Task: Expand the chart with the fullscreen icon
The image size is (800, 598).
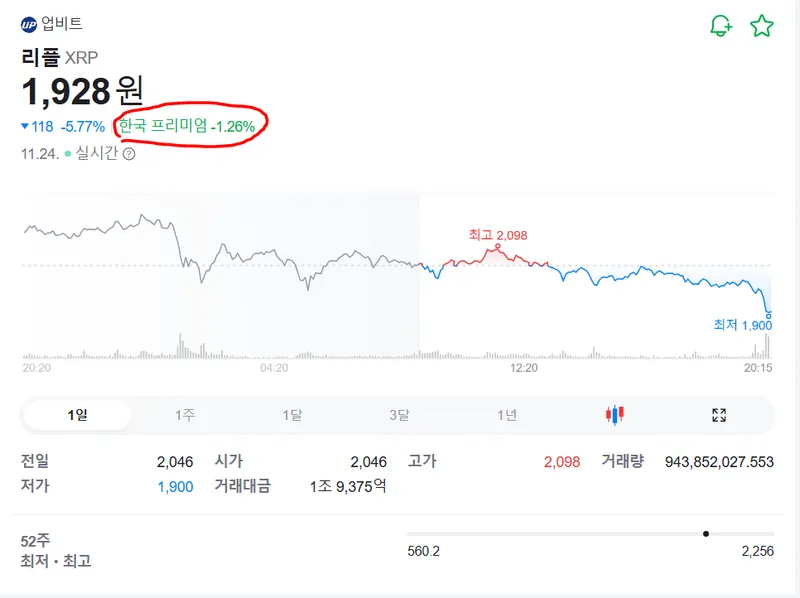Action: click(716, 413)
